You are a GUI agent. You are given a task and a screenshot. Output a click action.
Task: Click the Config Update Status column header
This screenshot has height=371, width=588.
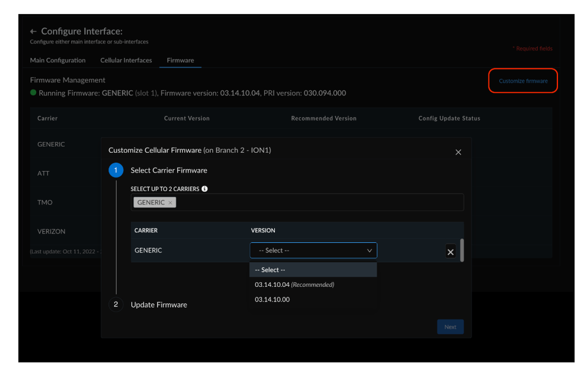coord(449,118)
